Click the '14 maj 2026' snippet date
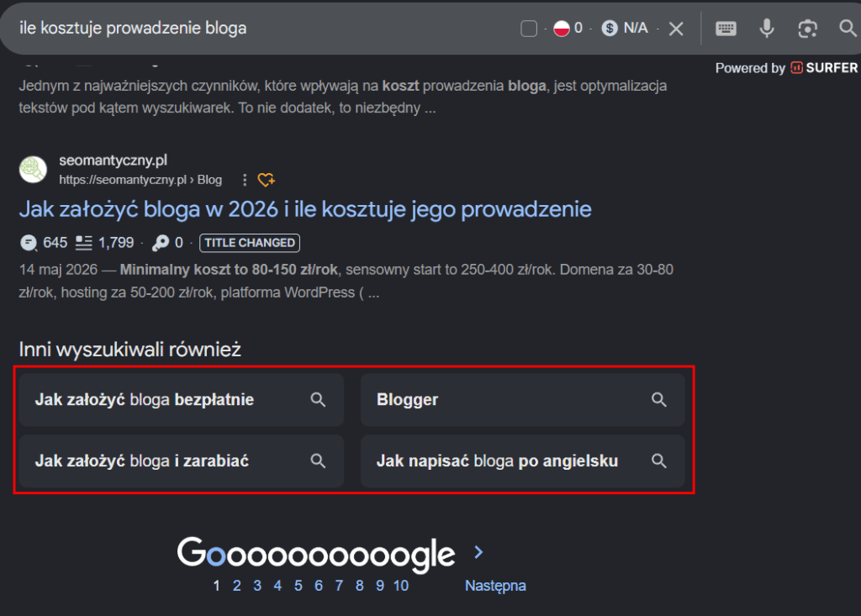This screenshot has width=861, height=616. coord(58,270)
